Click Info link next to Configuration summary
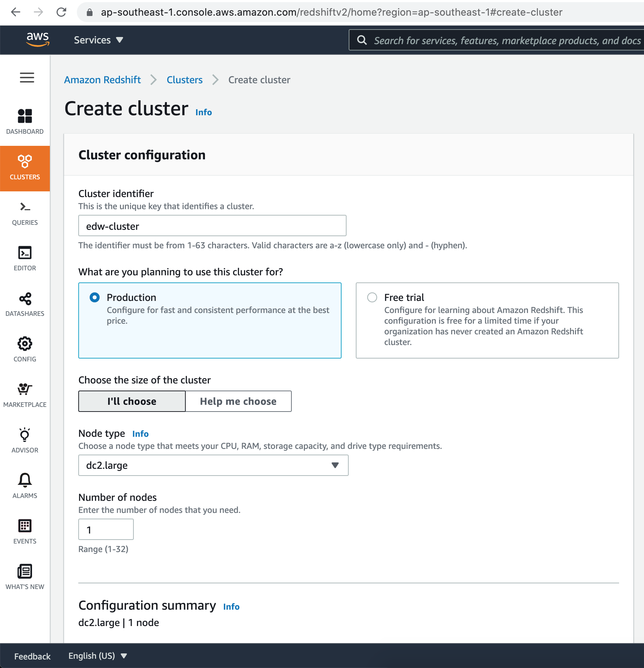The width and height of the screenshot is (644, 668). pos(231,606)
